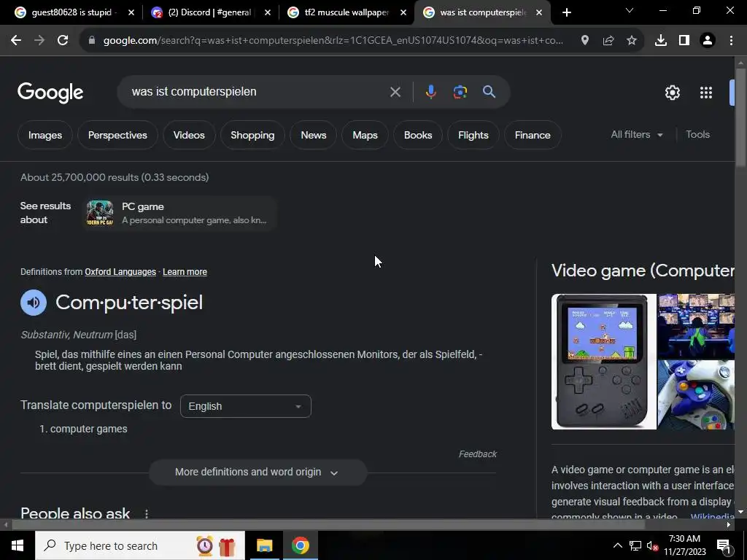Open All filters dropdown

click(636, 135)
